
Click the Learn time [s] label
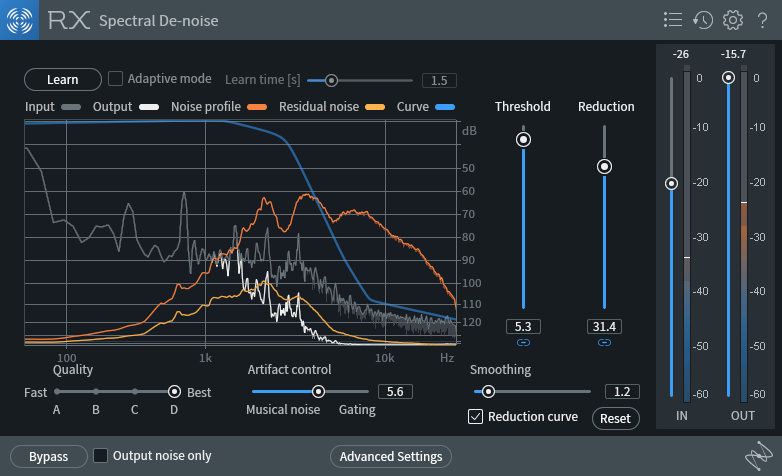[x=262, y=80]
